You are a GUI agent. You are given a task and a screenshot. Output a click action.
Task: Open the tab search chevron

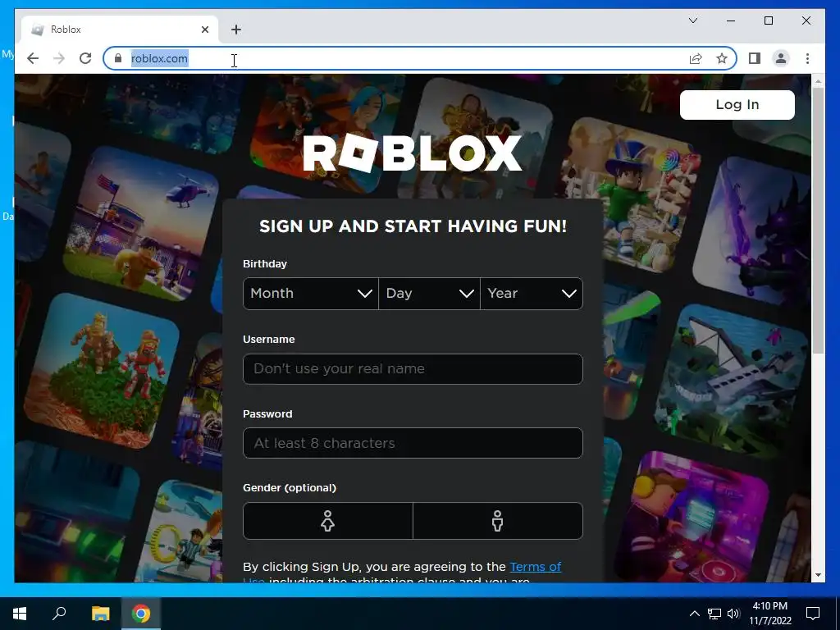pyautogui.click(x=692, y=21)
